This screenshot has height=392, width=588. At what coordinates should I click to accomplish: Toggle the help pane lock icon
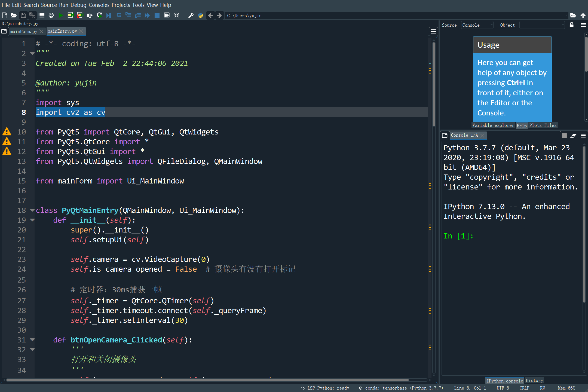[571, 25]
